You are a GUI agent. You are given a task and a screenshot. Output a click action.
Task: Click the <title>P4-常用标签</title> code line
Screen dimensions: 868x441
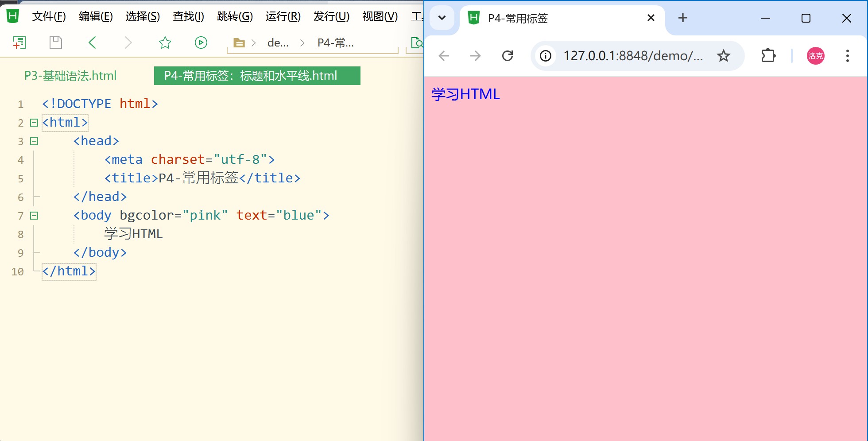point(202,178)
